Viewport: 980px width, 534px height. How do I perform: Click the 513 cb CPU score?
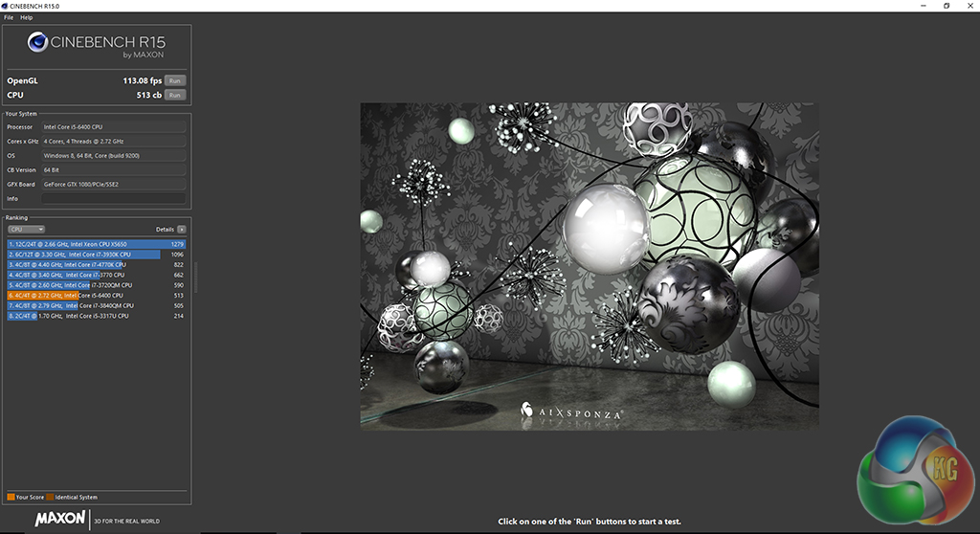click(x=148, y=95)
